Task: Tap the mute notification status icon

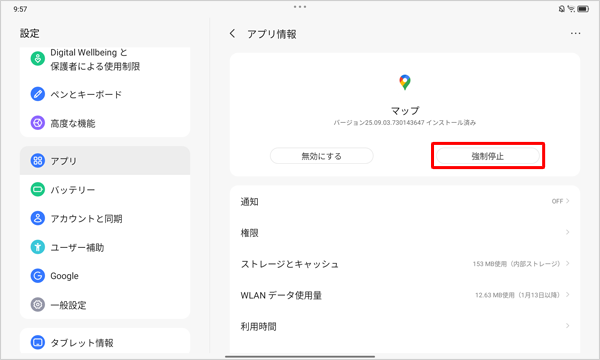Action: 562,9
